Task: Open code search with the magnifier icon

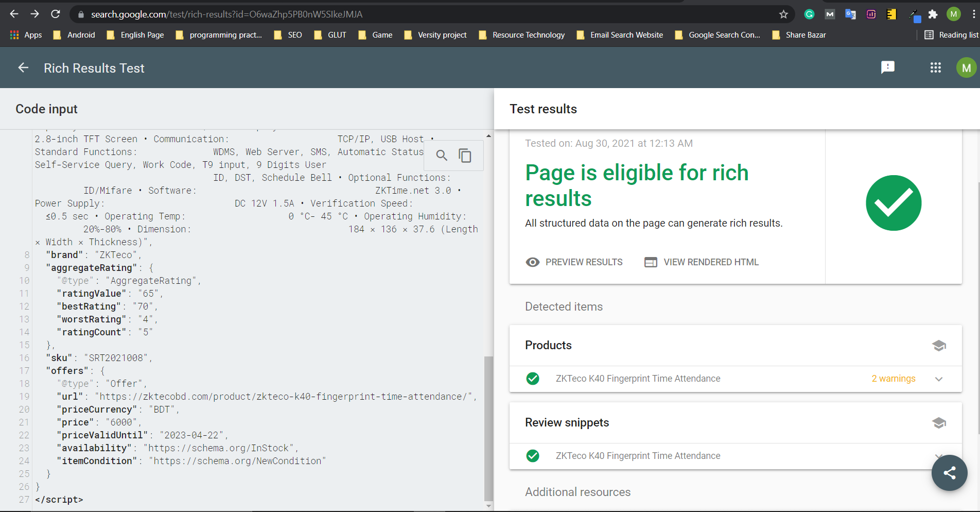Action: pos(441,155)
